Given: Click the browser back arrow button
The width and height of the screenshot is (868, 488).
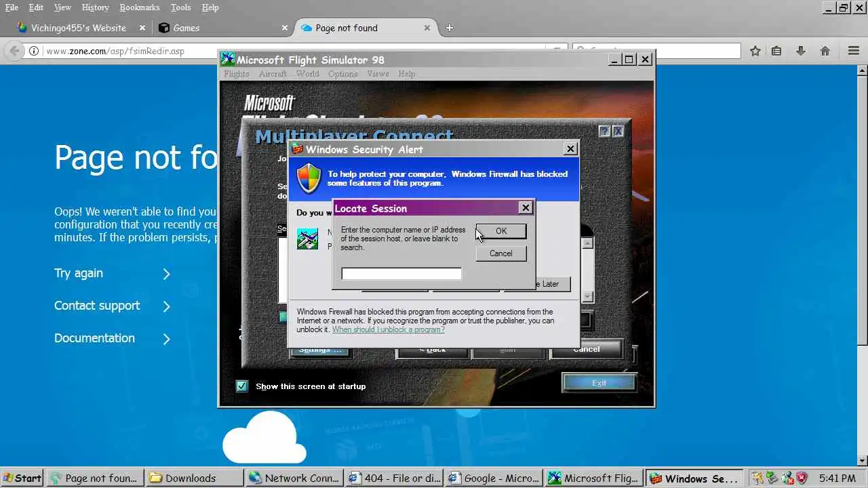Looking at the screenshot, I should coord(14,51).
